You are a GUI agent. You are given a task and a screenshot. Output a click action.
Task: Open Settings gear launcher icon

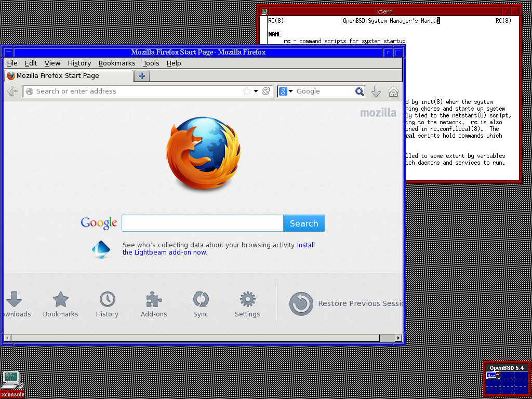(x=247, y=304)
